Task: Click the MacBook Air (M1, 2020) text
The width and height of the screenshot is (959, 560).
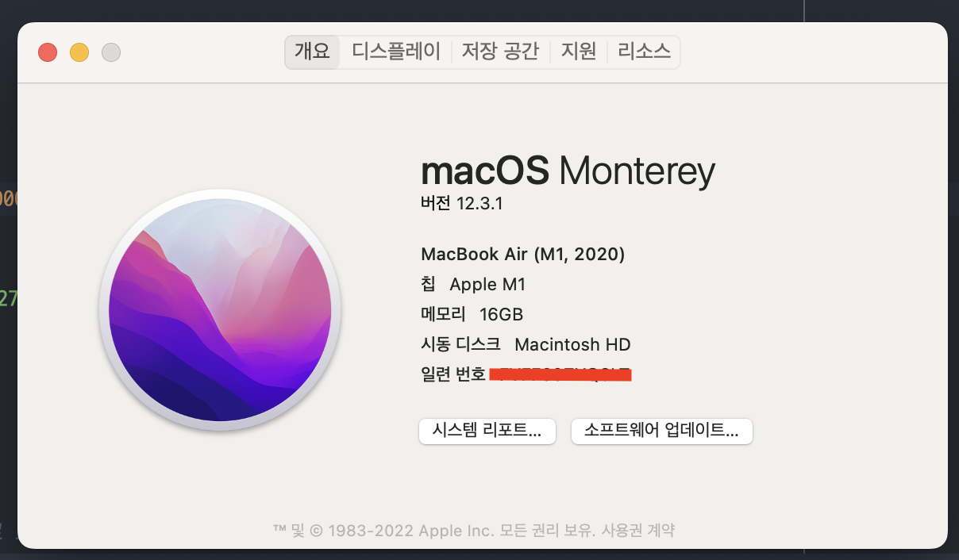Action: click(523, 254)
